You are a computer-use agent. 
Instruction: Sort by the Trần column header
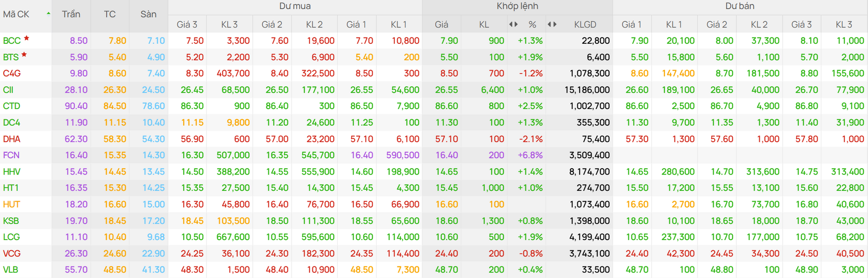[x=71, y=14]
